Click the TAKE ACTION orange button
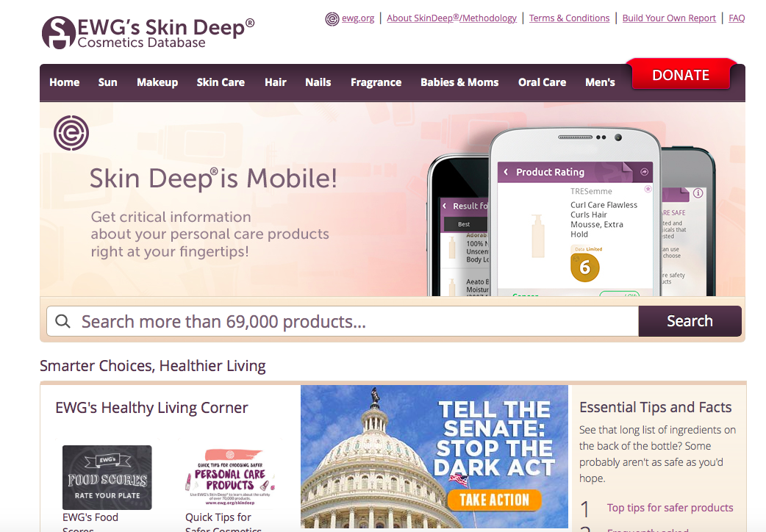 [x=495, y=500]
